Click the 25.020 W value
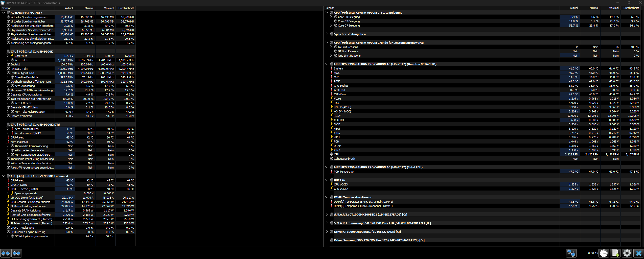The height and width of the screenshot is (259, 644). (67, 202)
